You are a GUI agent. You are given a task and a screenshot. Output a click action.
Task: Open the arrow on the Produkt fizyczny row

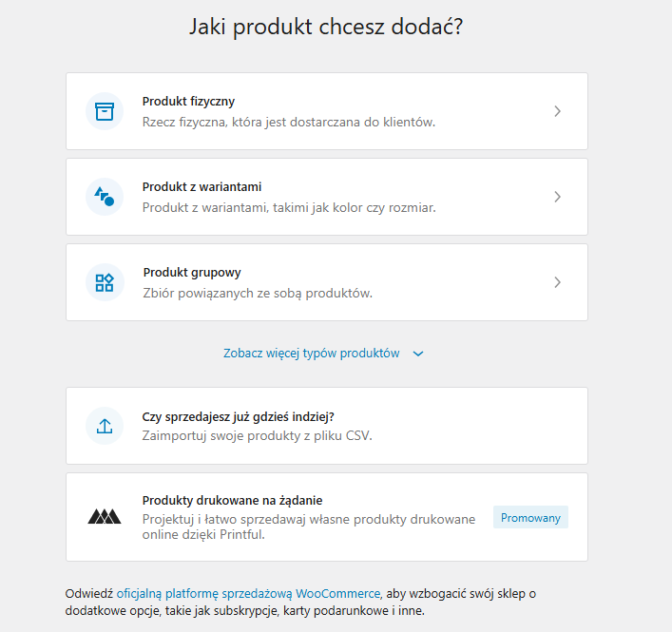click(x=557, y=111)
